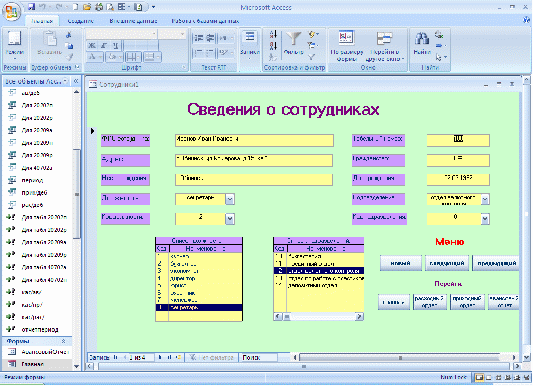Open the секретарь position combo box arrow
The image size is (533, 386).
tap(230, 199)
